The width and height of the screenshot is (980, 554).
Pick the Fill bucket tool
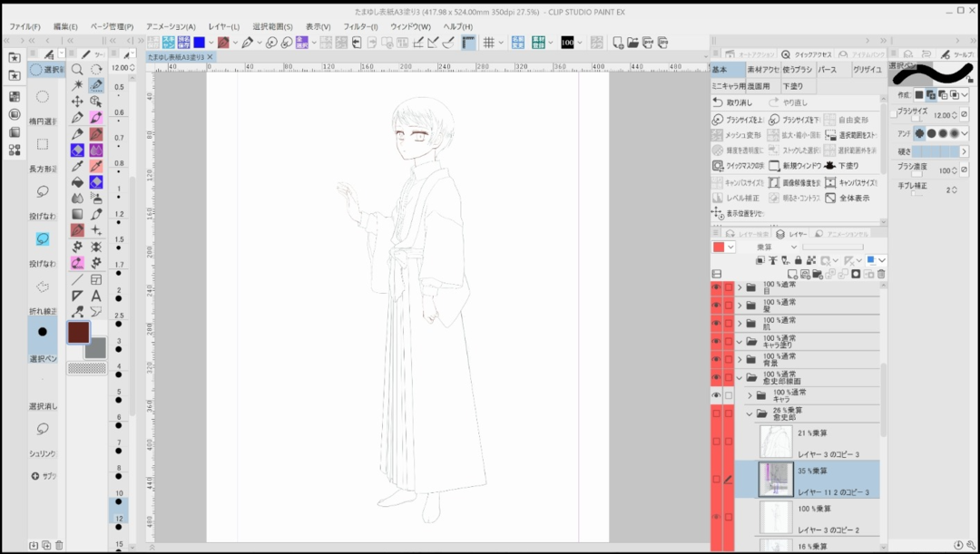77,182
